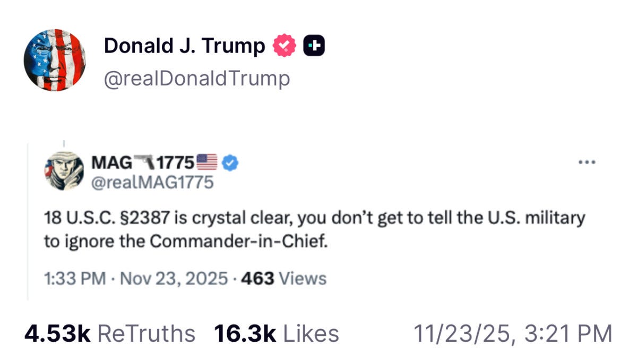Image resolution: width=637 pixels, height=364 pixels.
Task: Click the red verified badge next to Donald J. Trump
Action: [x=283, y=45]
